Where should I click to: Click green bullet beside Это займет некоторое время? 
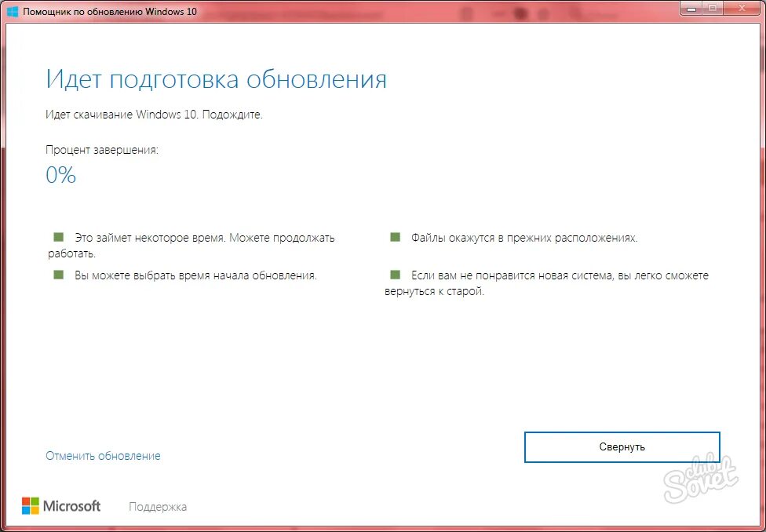click(x=59, y=238)
